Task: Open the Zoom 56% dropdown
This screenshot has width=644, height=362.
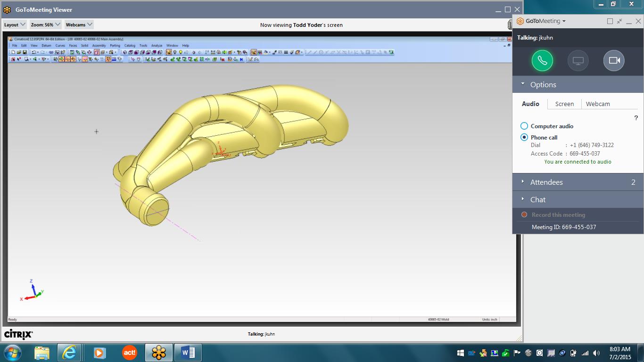Action: (46, 25)
